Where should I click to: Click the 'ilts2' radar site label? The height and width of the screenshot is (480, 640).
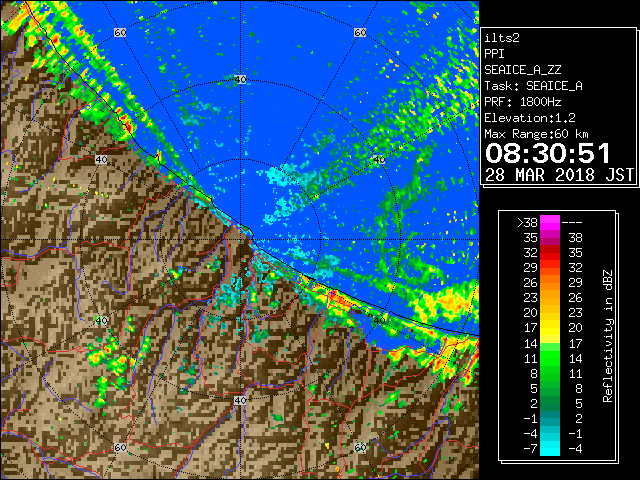coord(502,38)
